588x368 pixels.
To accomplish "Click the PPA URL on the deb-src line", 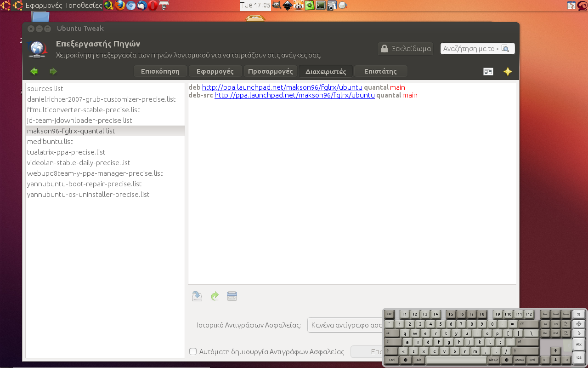I will coord(294,95).
